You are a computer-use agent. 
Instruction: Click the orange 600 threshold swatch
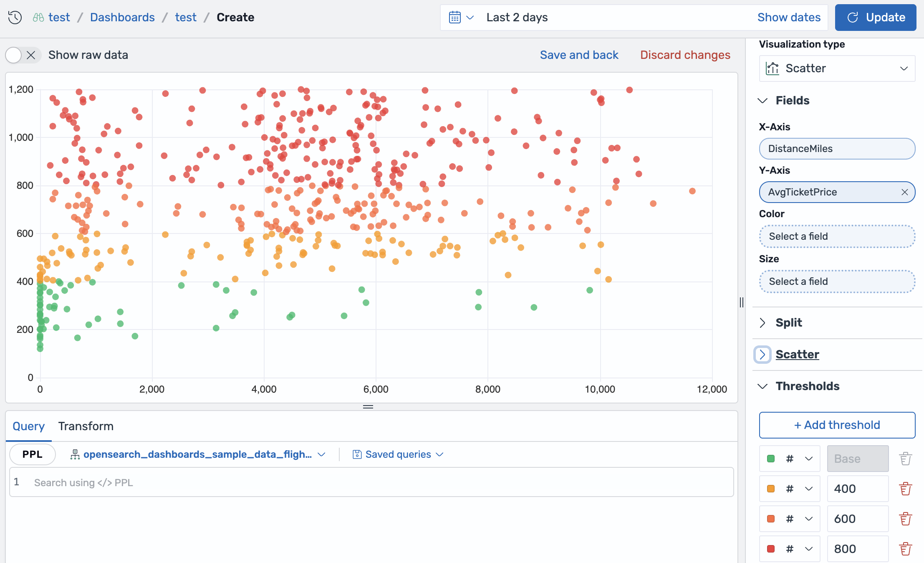(x=771, y=519)
